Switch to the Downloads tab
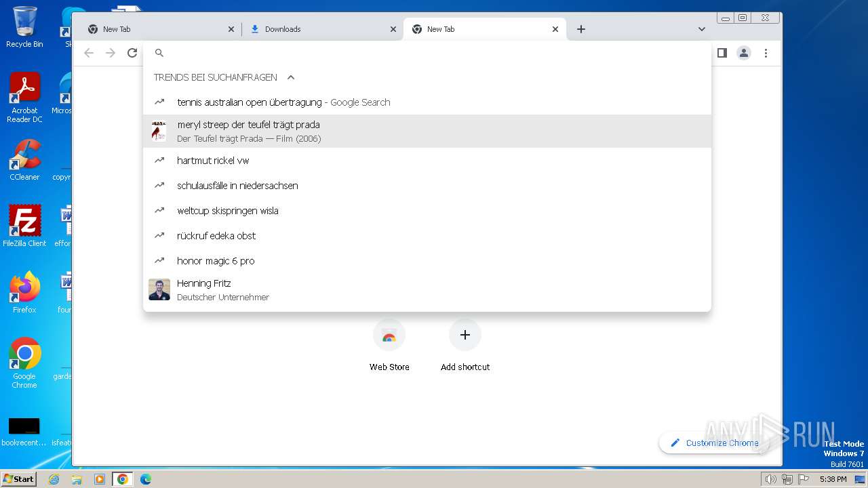 pos(322,29)
